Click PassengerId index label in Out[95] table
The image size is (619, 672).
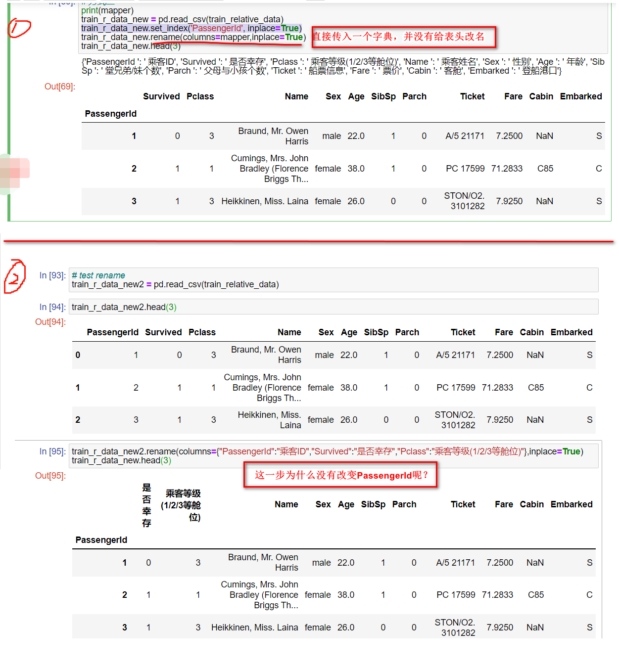click(101, 540)
